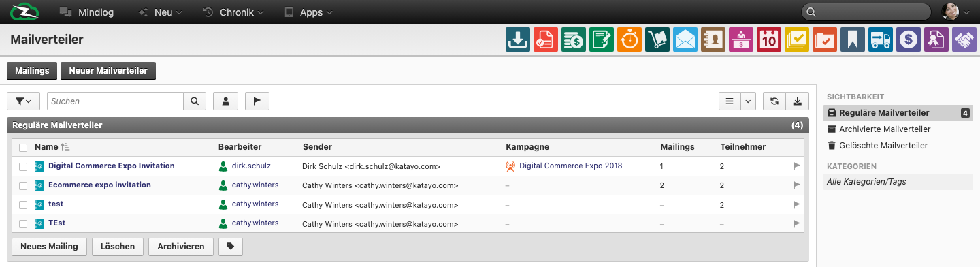The image size is (980, 267).
Task: Open the Chronik dropdown in top bar
Action: [233, 12]
